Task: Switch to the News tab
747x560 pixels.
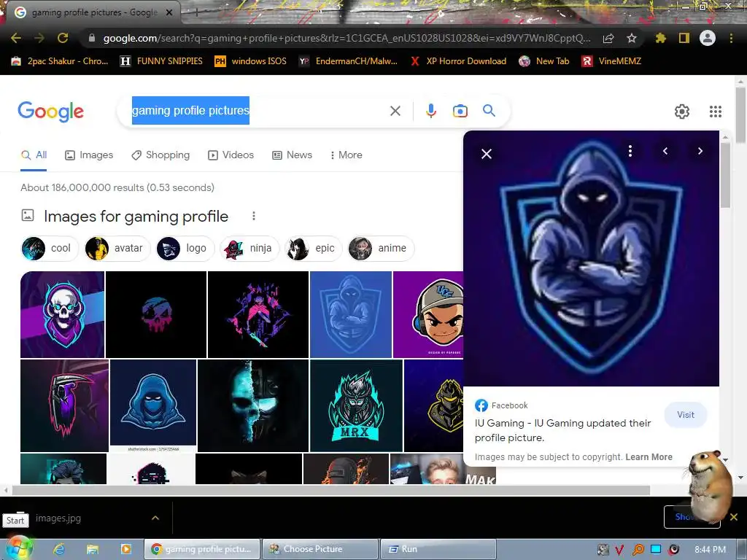Action: [x=292, y=155]
